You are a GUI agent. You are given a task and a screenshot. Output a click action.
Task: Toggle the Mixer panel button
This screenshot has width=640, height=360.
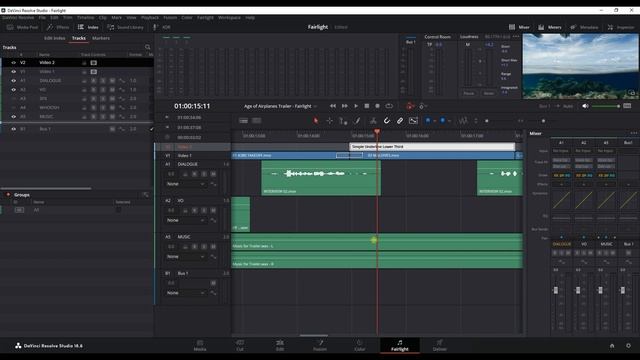pyautogui.click(x=519, y=27)
